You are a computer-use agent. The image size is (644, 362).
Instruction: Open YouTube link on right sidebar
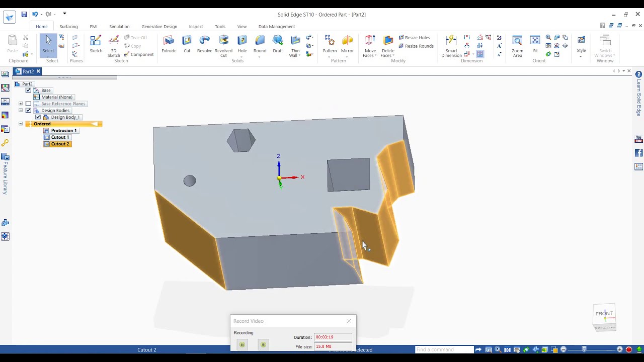pyautogui.click(x=639, y=139)
